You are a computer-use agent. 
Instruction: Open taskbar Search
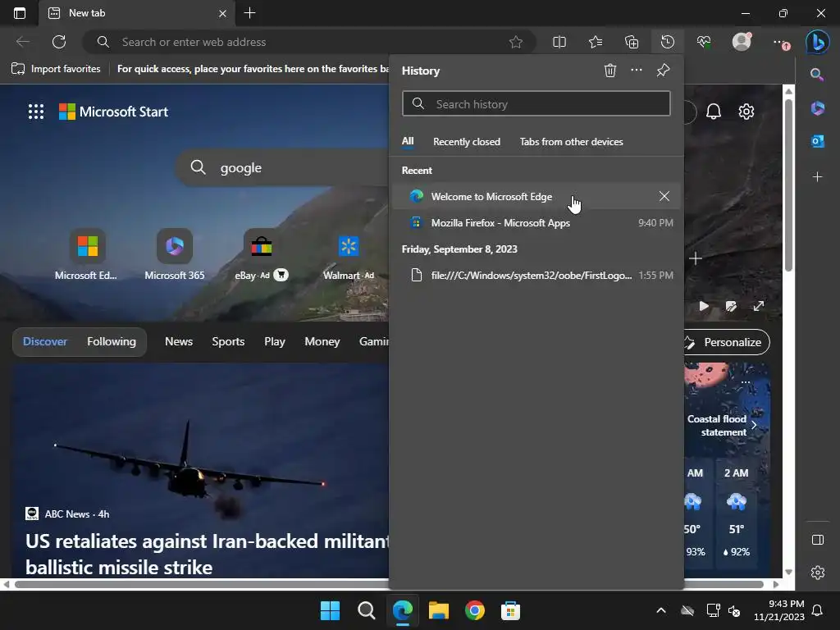[x=367, y=610]
